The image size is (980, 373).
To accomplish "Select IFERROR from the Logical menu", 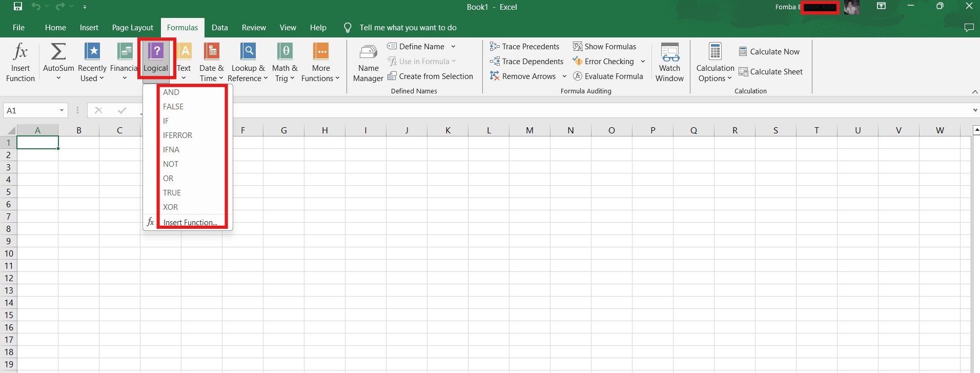I will (x=178, y=135).
